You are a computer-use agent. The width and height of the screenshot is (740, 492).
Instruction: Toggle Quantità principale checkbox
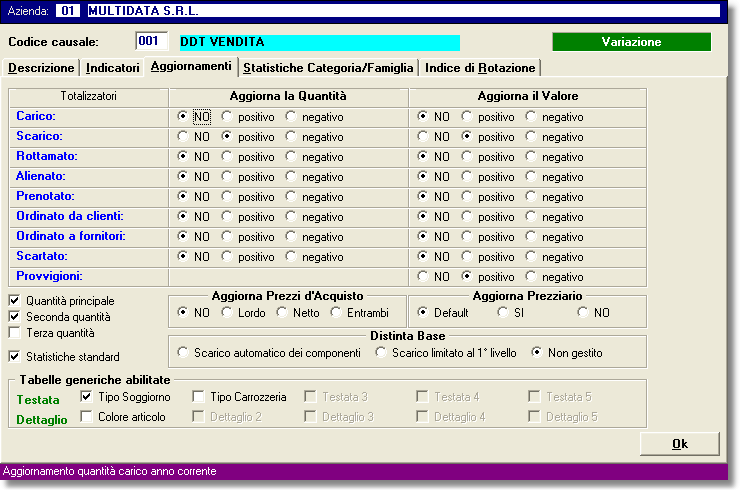click(x=15, y=300)
